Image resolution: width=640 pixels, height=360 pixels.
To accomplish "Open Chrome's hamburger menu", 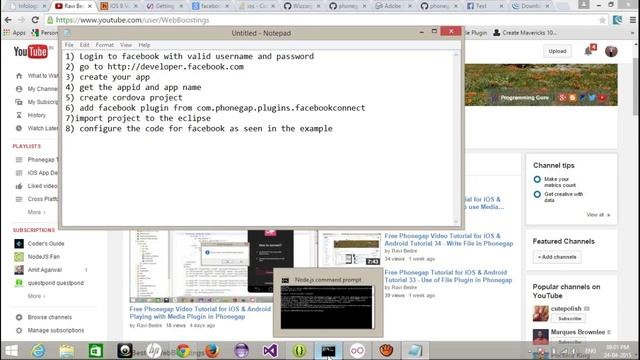I will [633, 20].
